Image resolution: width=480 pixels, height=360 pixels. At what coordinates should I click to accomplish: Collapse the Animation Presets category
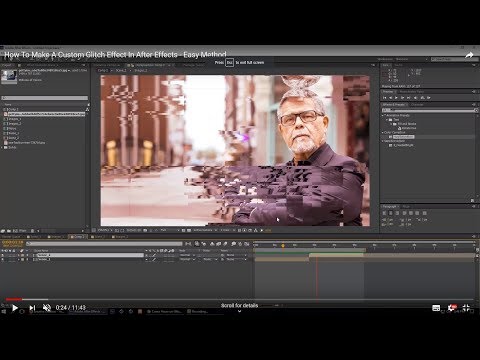(383, 115)
